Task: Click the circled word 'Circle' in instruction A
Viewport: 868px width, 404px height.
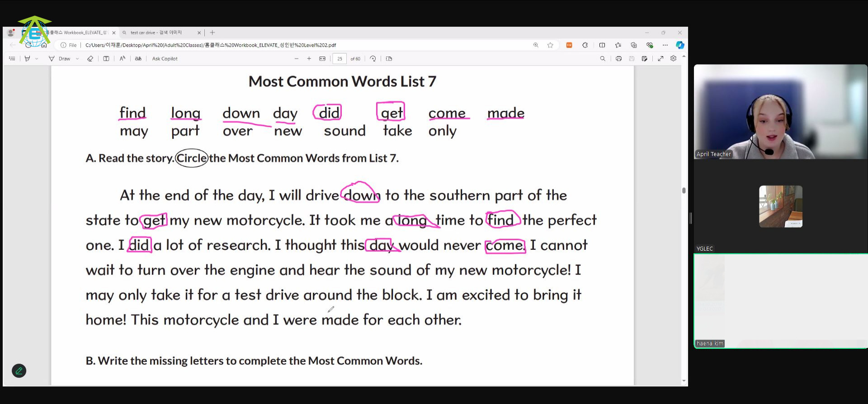Action: coord(192,158)
